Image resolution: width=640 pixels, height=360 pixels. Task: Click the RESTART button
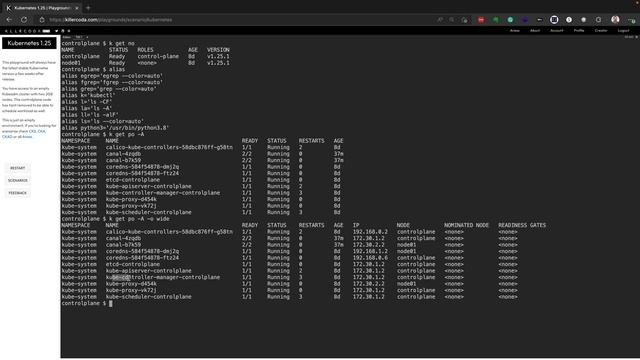[18, 168]
